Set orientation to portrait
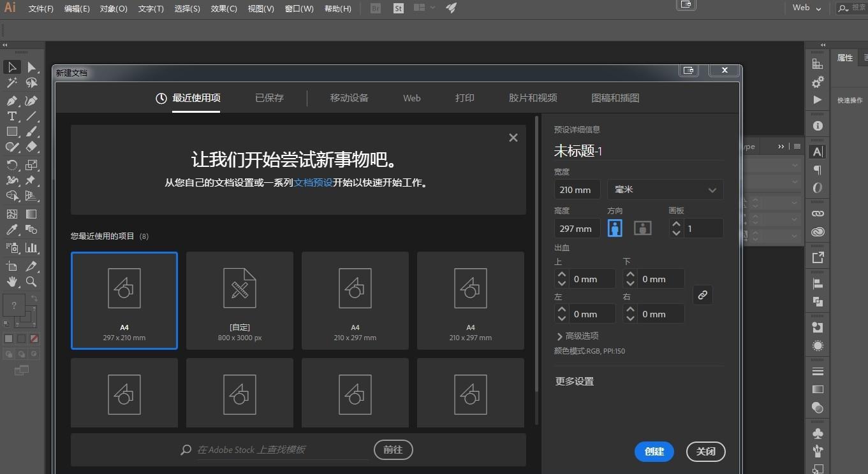The height and width of the screenshot is (474, 868). coord(615,228)
